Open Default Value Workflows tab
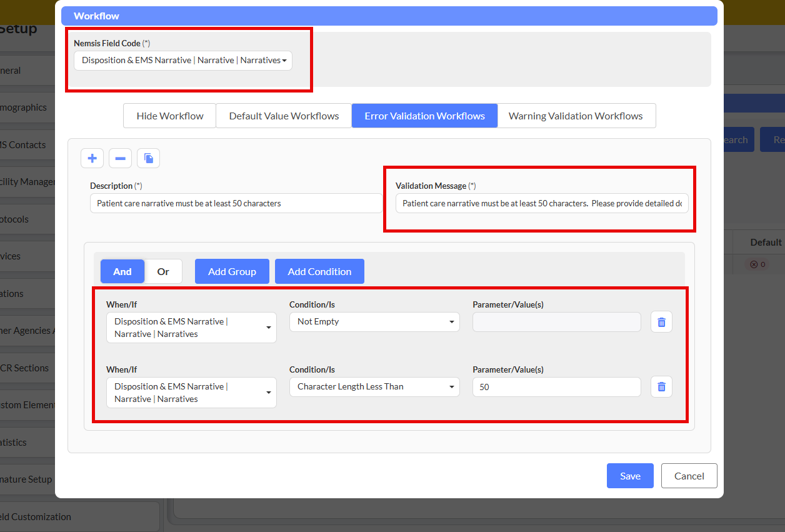 (x=284, y=116)
